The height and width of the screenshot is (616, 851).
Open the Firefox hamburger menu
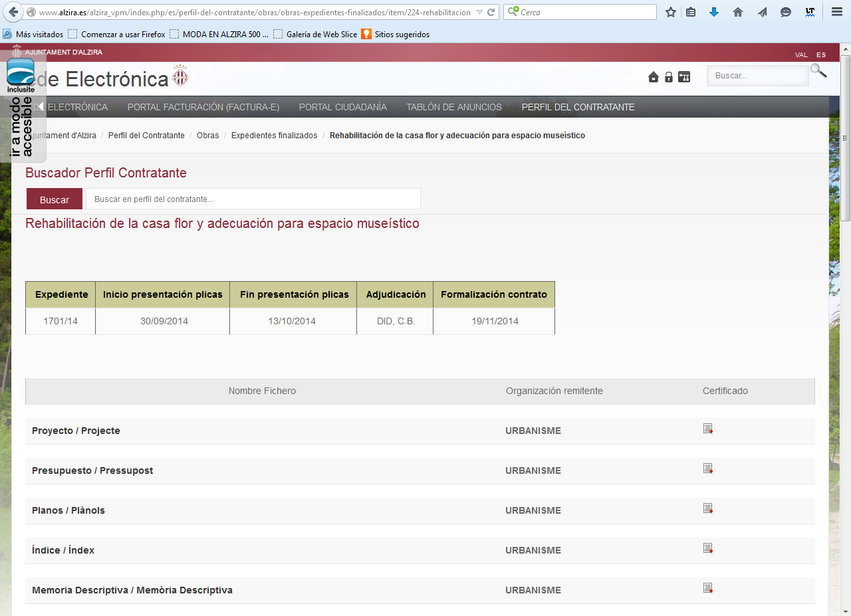(837, 11)
